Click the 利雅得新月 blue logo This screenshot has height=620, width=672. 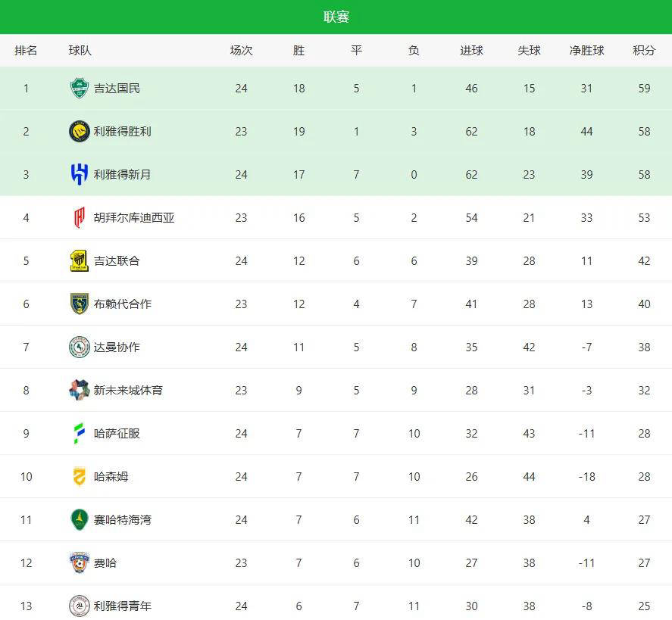tap(79, 175)
